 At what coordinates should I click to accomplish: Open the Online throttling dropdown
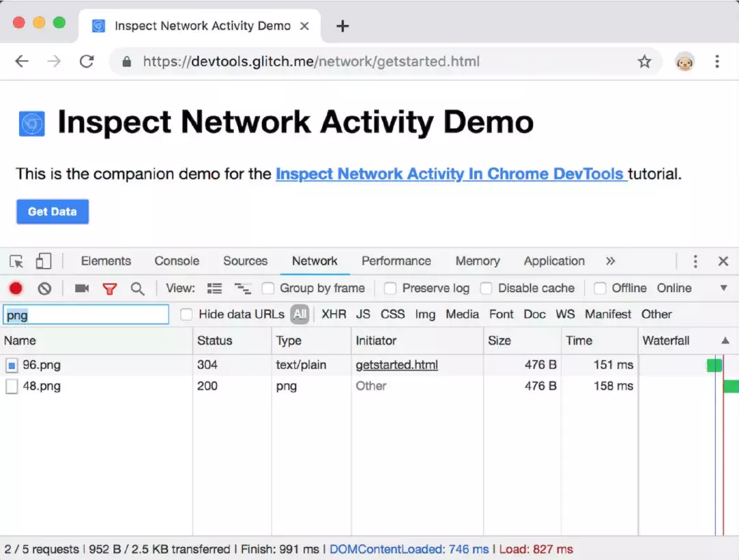tap(691, 289)
